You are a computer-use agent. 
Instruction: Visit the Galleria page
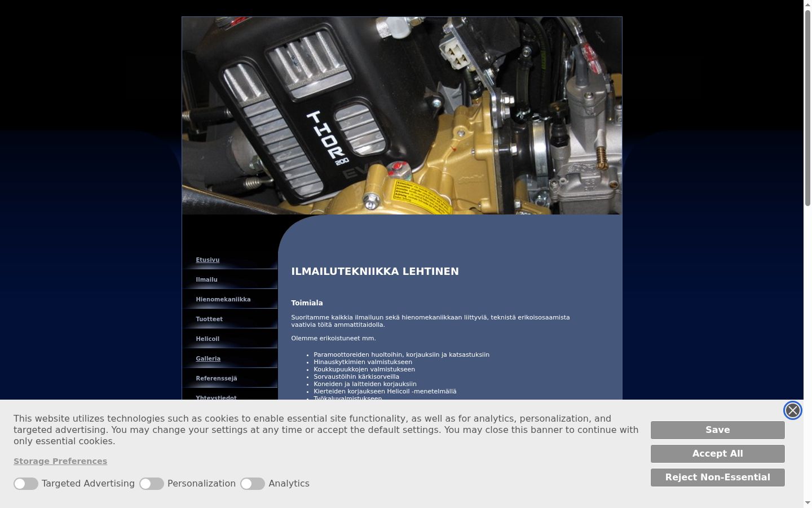tap(208, 358)
